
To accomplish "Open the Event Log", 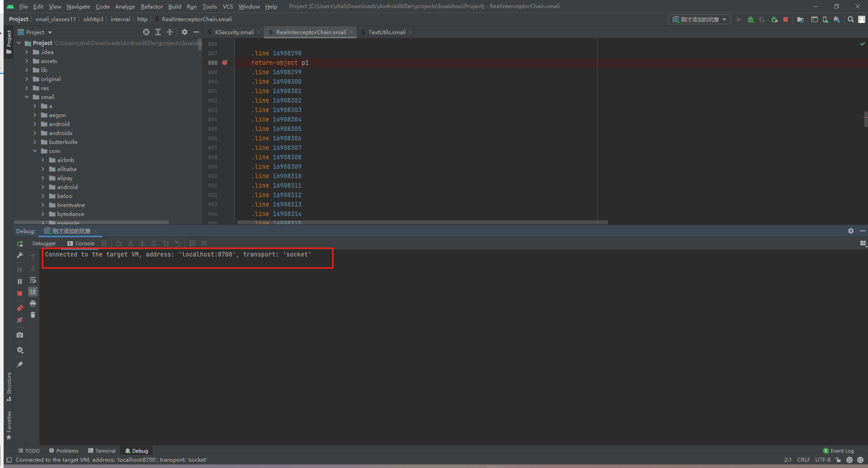I will (838, 450).
